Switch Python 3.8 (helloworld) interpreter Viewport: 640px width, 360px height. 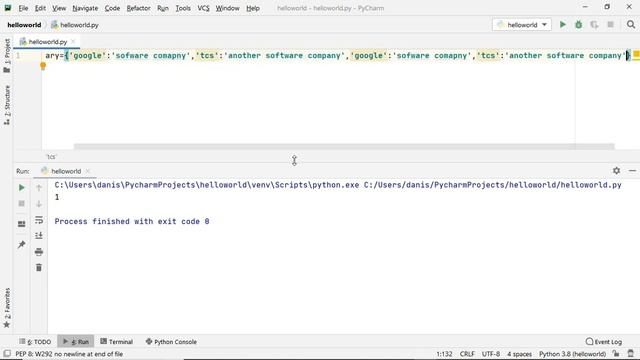(572, 354)
